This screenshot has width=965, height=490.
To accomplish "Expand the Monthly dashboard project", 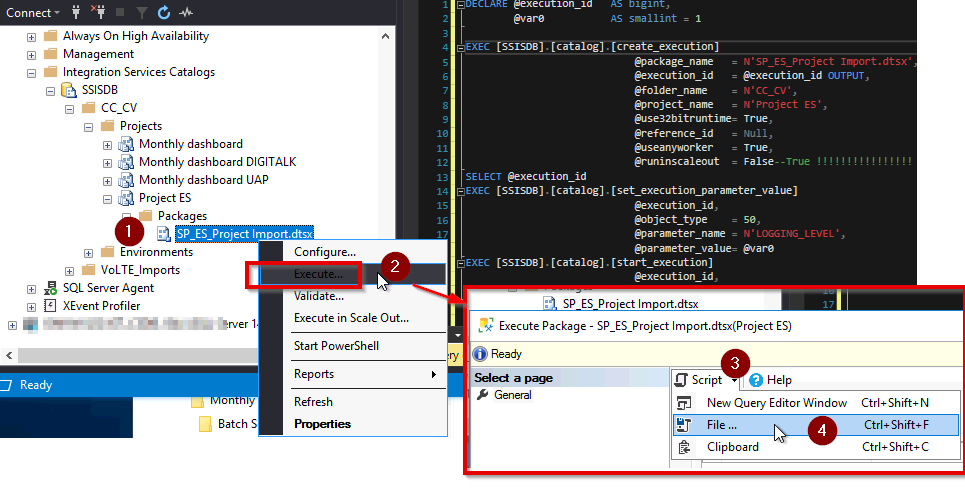I will pos(108,145).
